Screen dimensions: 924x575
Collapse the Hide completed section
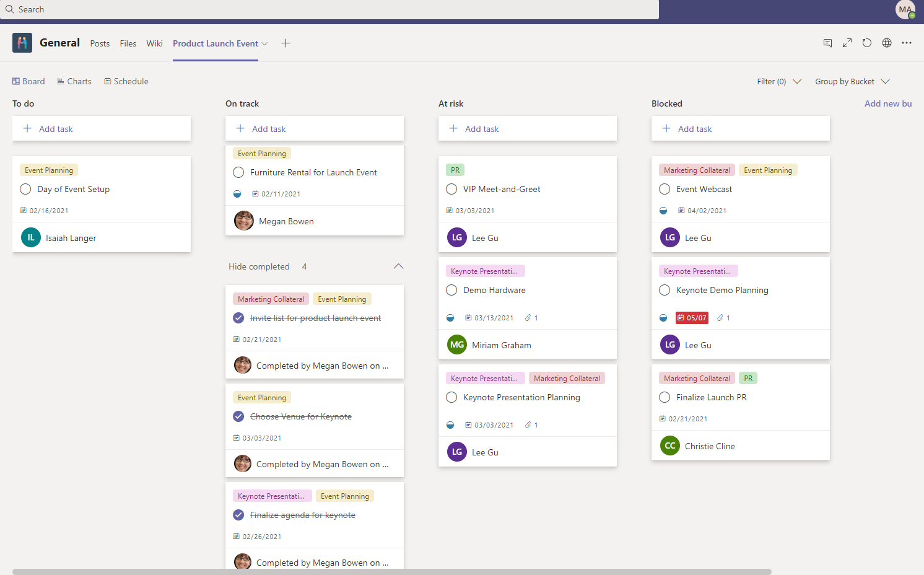click(x=398, y=266)
